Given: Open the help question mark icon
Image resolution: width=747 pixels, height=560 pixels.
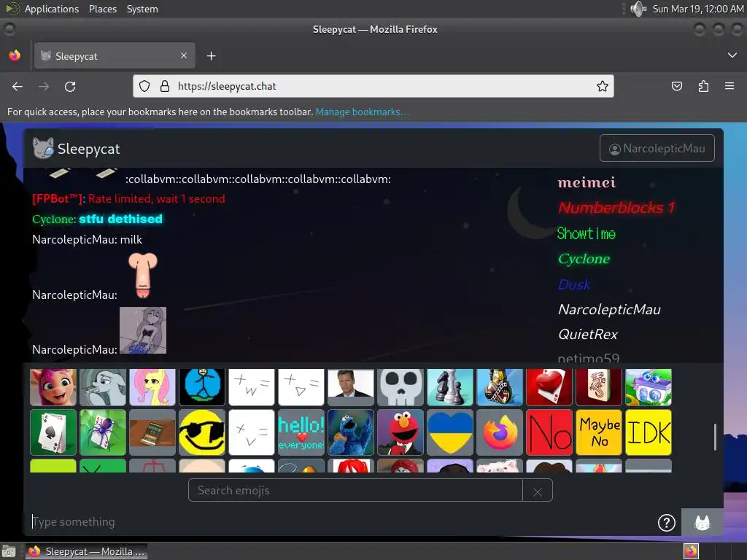Looking at the screenshot, I should [667, 523].
